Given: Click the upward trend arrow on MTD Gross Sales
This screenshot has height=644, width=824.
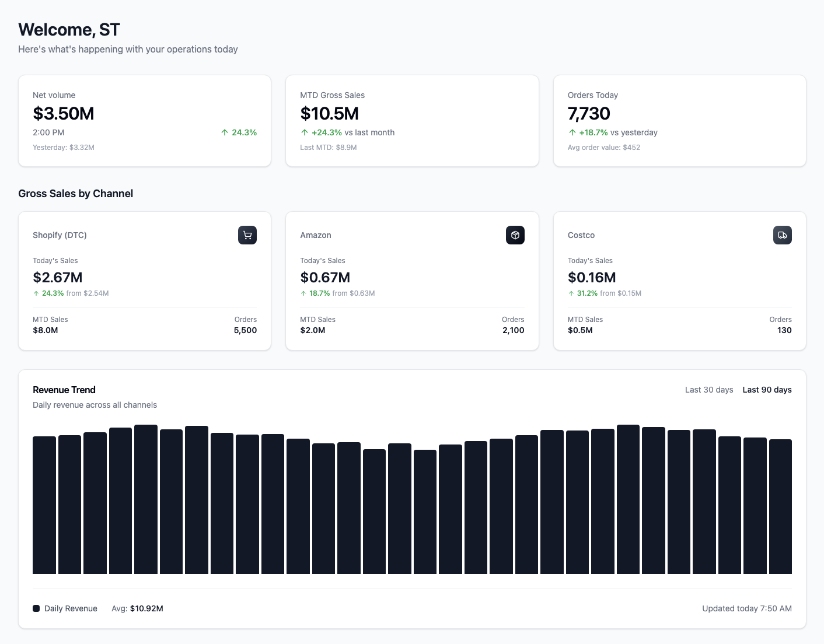Looking at the screenshot, I should [x=304, y=132].
